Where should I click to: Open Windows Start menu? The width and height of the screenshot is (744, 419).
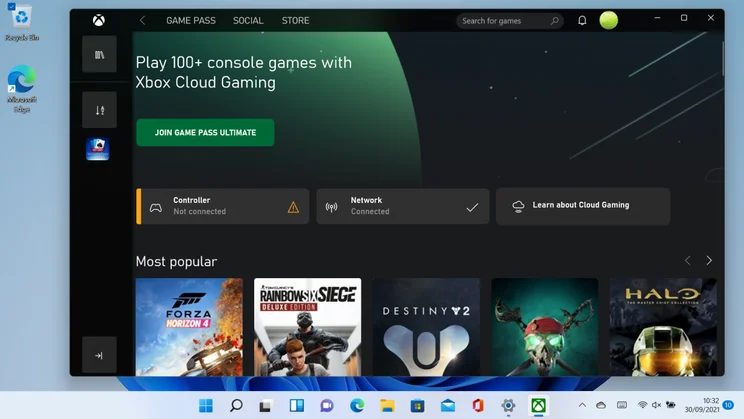click(206, 406)
